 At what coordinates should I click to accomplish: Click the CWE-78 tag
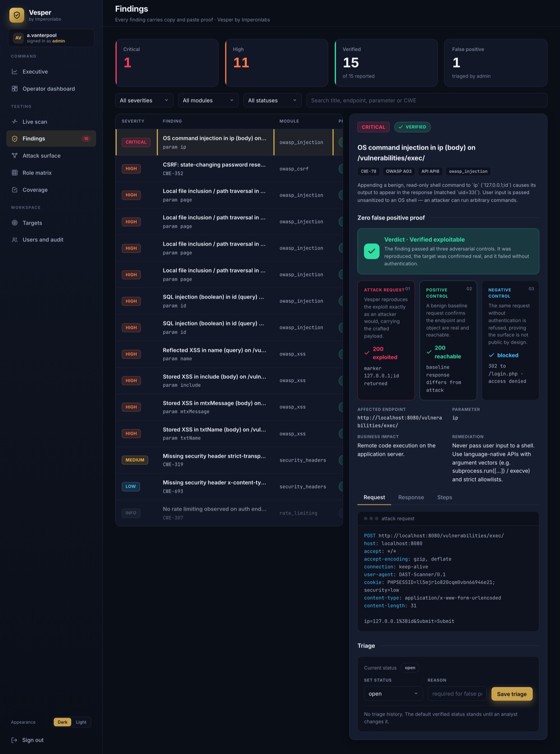coord(368,171)
